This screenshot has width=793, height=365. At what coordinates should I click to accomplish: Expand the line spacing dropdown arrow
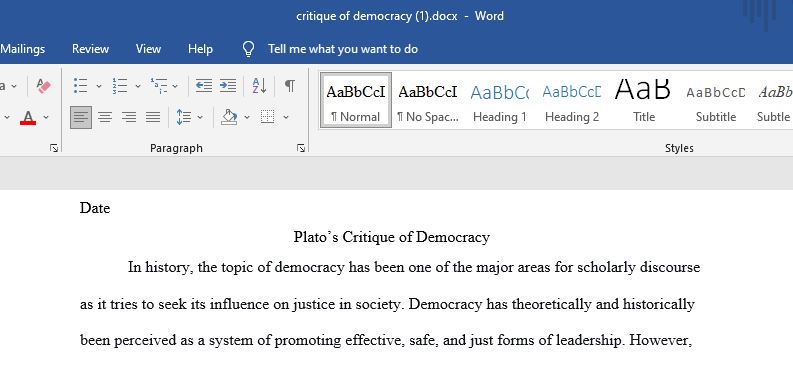(200, 117)
